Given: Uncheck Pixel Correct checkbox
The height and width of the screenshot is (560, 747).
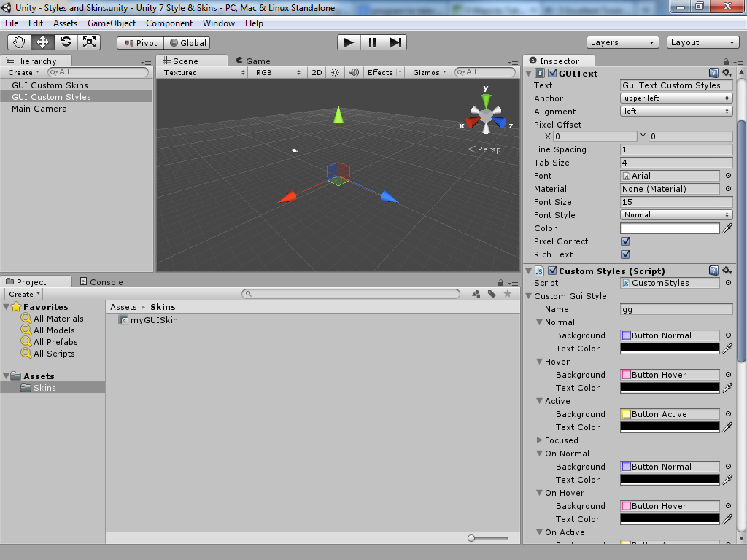Looking at the screenshot, I should pos(625,241).
